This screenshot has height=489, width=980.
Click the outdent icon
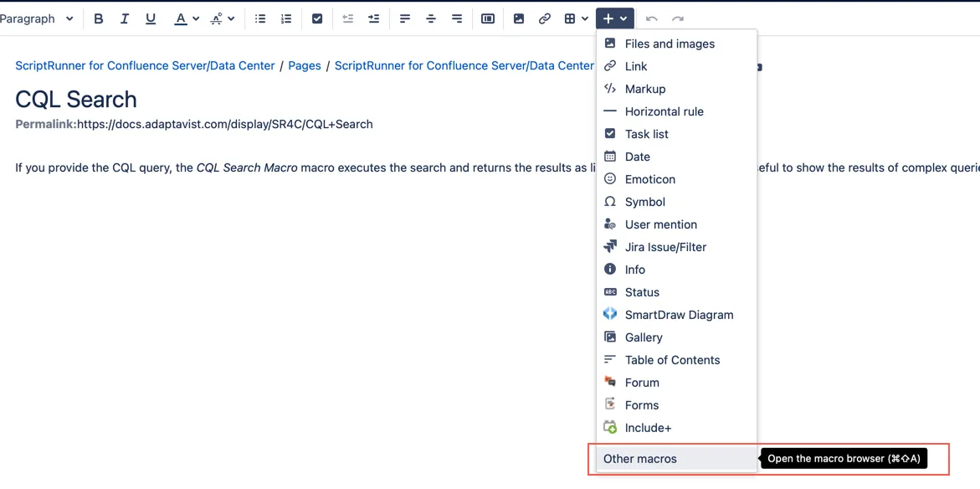click(x=348, y=18)
